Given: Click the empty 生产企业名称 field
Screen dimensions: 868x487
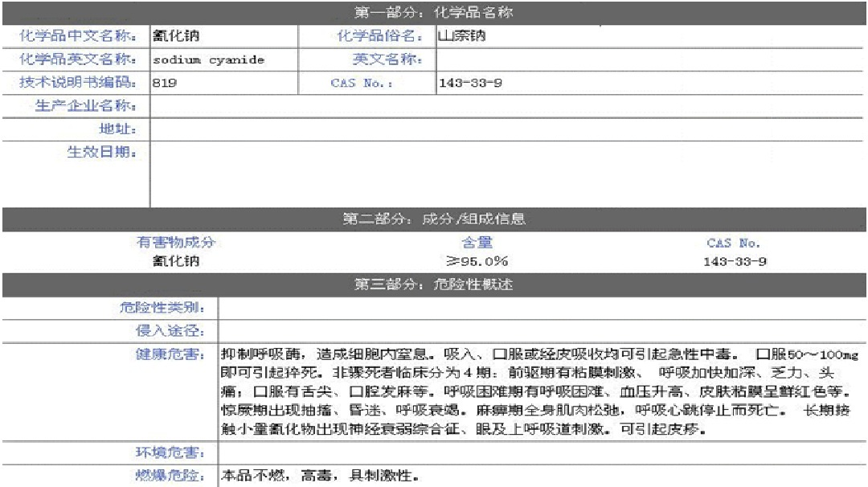Looking at the screenshot, I should pos(508,106).
